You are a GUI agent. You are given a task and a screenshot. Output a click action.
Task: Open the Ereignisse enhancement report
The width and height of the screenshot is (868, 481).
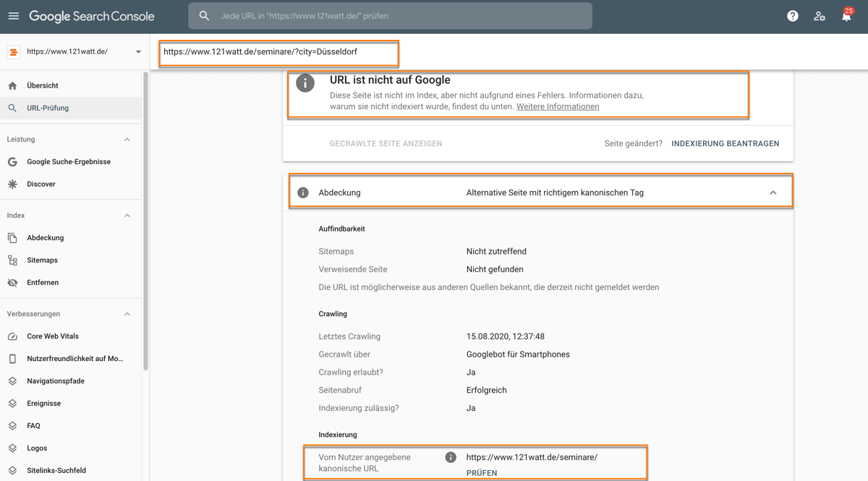[71, 404]
